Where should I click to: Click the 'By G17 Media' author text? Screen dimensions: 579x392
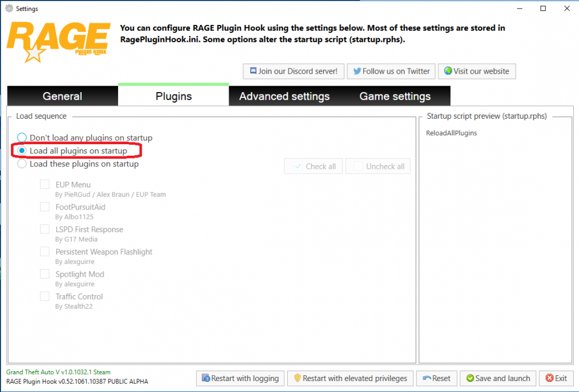pos(76,239)
